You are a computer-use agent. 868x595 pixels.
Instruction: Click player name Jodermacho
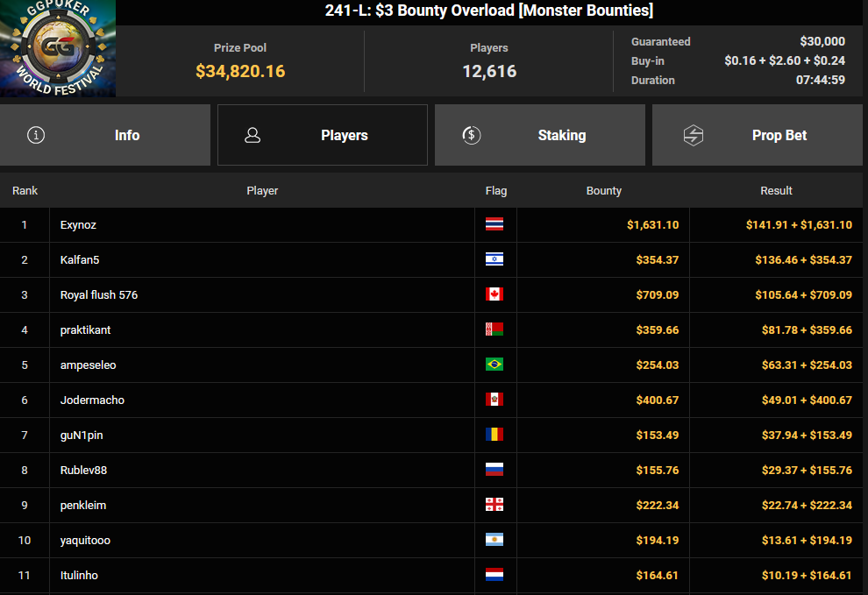coord(92,400)
